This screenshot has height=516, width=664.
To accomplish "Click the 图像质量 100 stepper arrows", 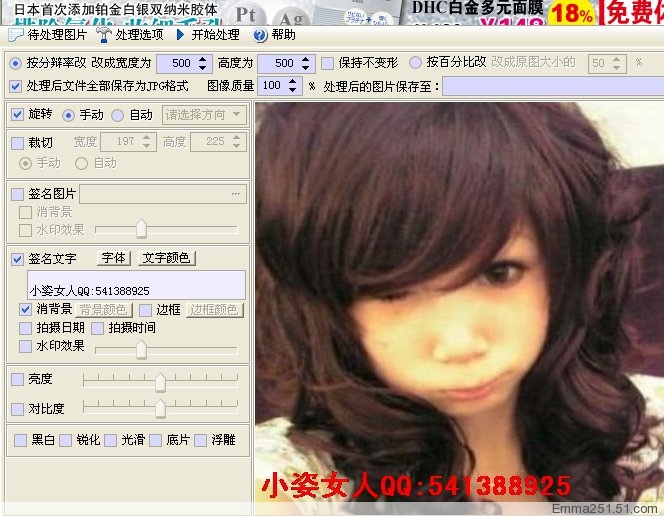I will tap(292, 86).
